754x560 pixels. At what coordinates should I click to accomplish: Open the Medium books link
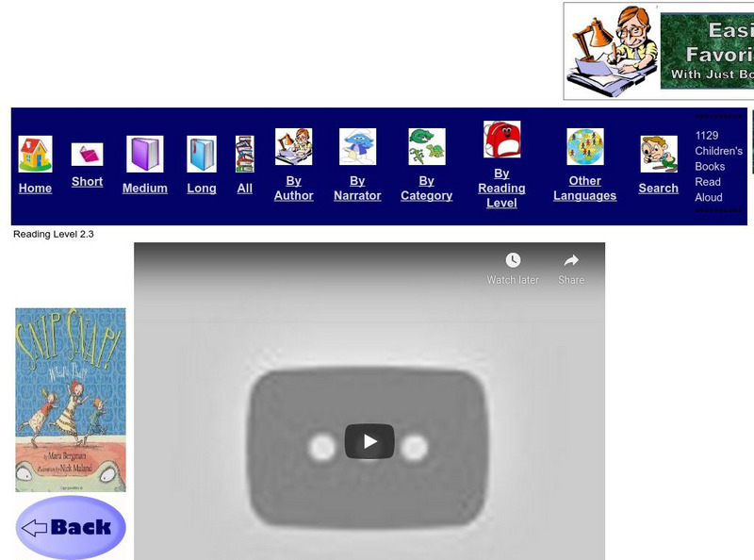point(145,189)
